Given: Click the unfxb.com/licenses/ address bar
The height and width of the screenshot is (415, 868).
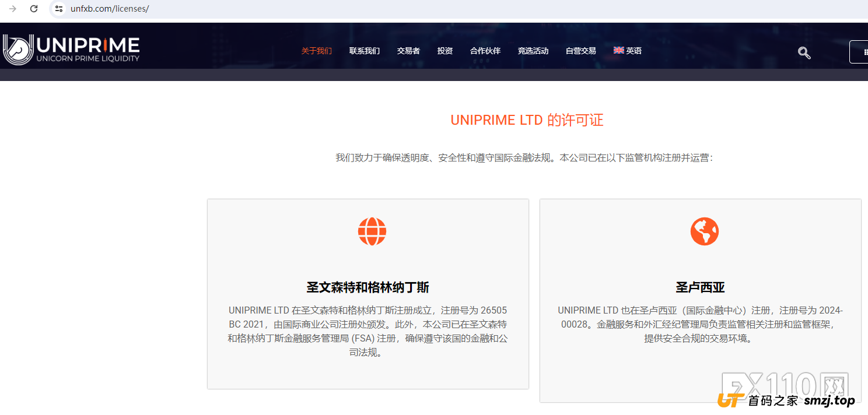Looking at the screenshot, I should [110, 9].
